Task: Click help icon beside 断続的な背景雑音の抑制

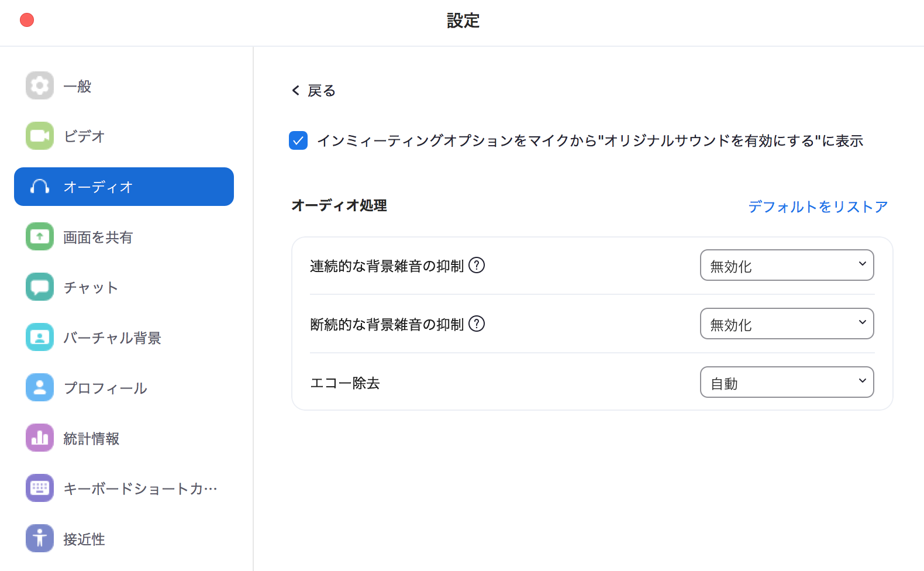Action: click(477, 324)
